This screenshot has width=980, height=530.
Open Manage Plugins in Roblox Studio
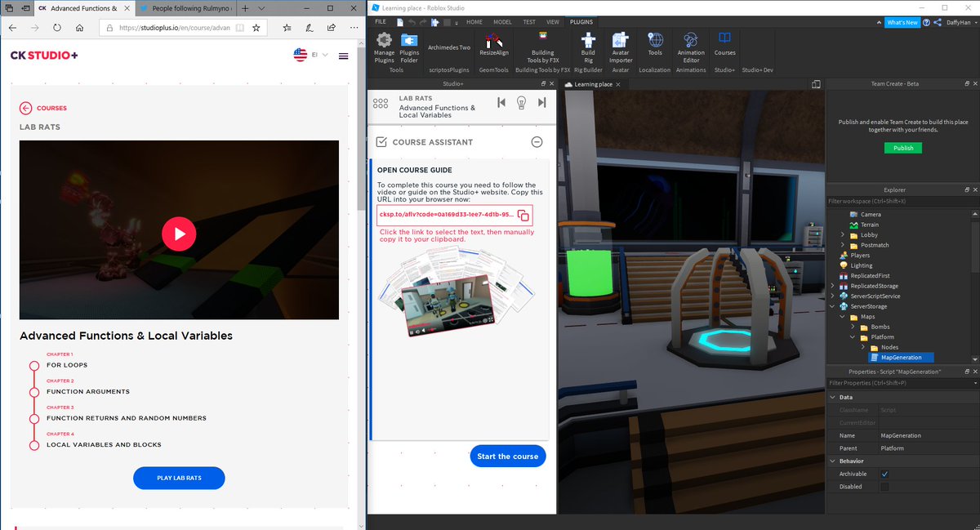click(384, 47)
